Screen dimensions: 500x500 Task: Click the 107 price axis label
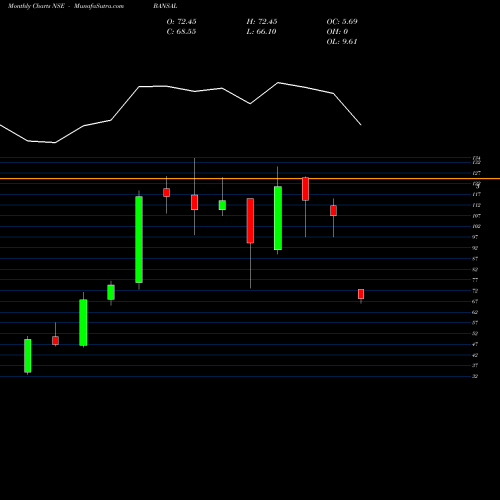(477, 216)
